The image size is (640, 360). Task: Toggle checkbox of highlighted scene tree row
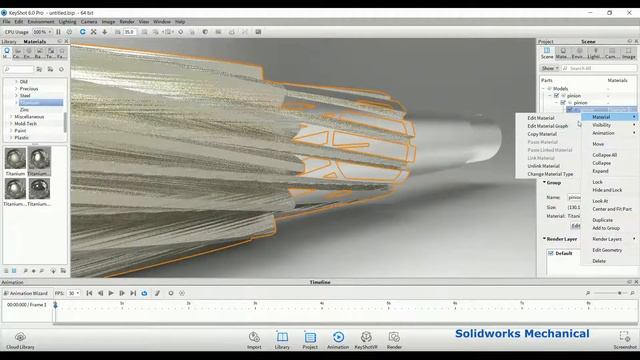pyautogui.click(x=569, y=109)
